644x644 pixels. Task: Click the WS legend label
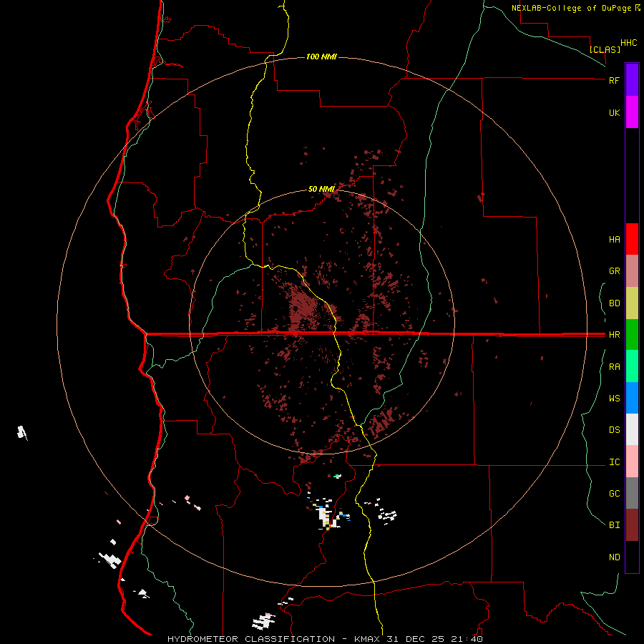tap(614, 399)
